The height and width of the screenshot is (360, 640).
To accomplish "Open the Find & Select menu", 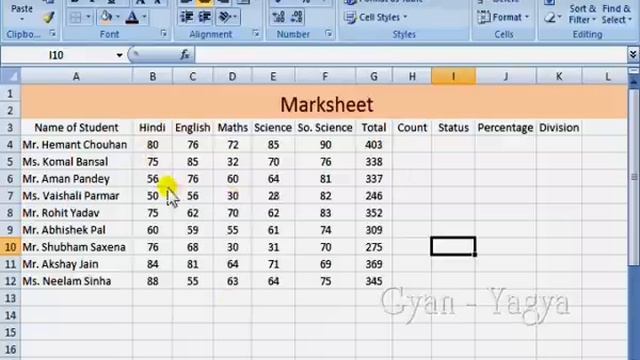I will (616, 14).
